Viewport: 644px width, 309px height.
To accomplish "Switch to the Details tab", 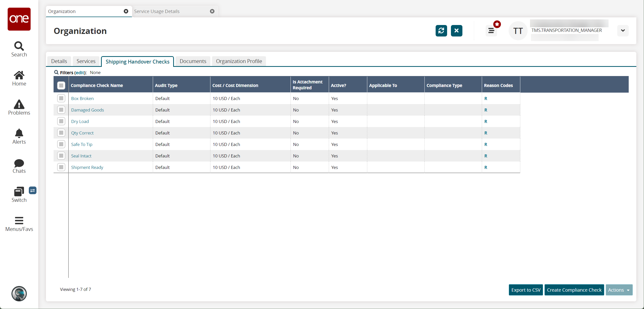I will click(59, 61).
